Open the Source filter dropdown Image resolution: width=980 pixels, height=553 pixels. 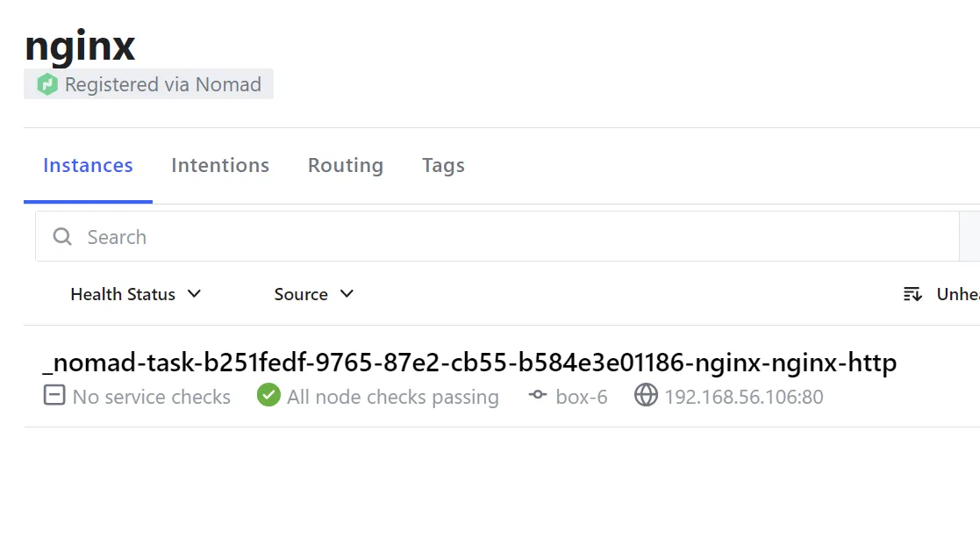(314, 294)
